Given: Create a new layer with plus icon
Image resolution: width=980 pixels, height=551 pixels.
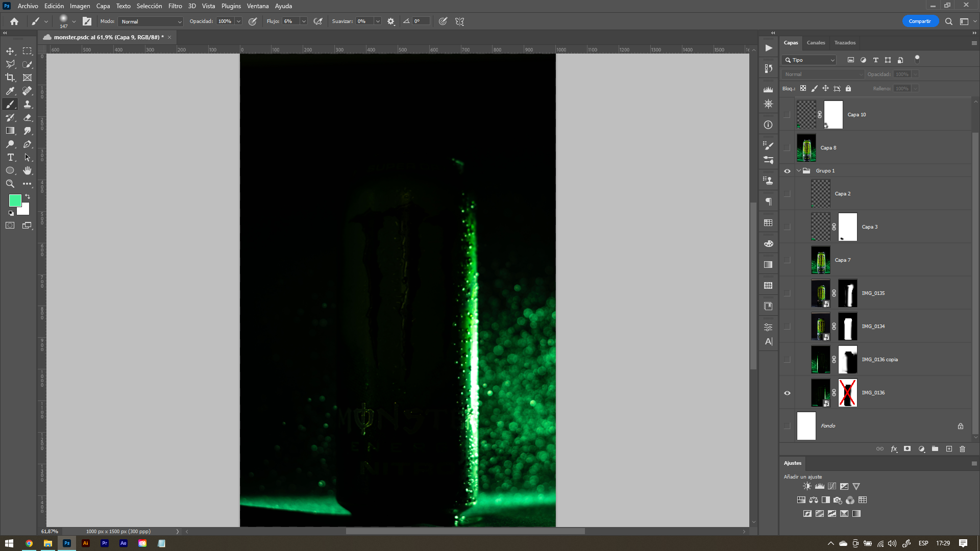Looking at the screenshot, I should tap(949, 449).
